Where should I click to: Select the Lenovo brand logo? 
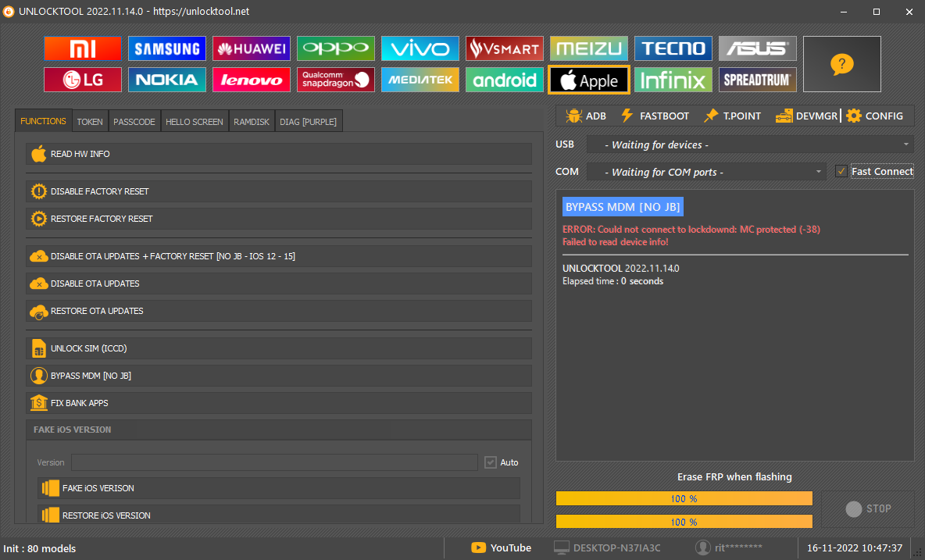click(x=252, y=80)
